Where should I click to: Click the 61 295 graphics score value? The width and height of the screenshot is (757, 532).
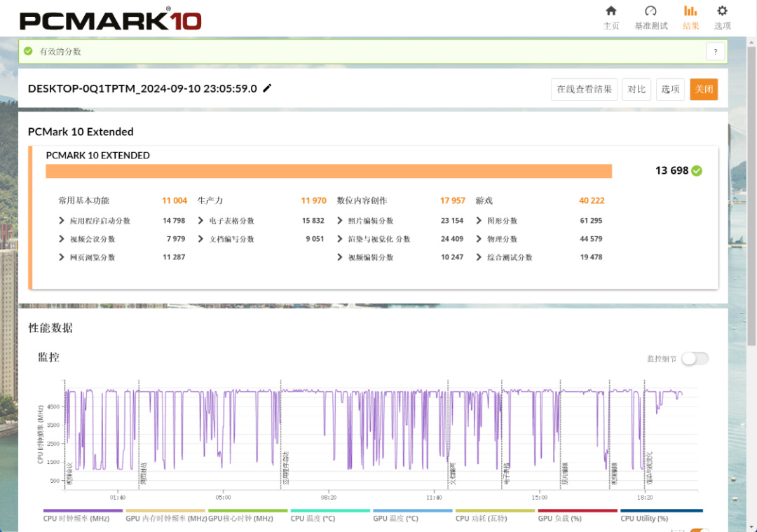[x=591, y=221]
